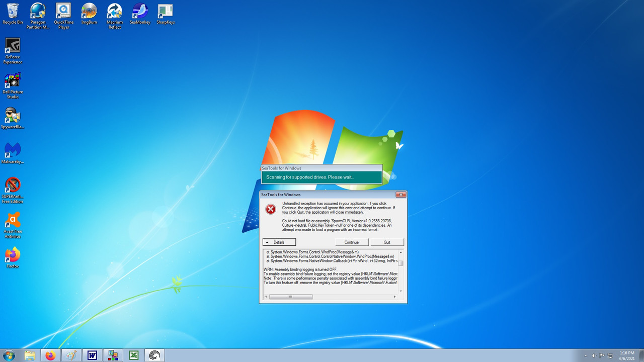The height and width of the screenshot is (362, 644).
Task: Click Continue in the exception dialog
Action: point(352,242)
